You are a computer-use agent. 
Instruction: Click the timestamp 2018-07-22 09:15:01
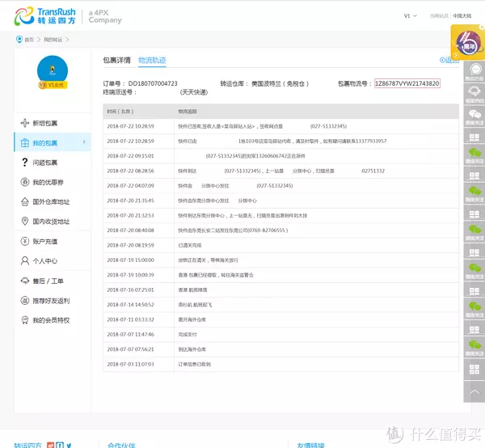(130, 156)
